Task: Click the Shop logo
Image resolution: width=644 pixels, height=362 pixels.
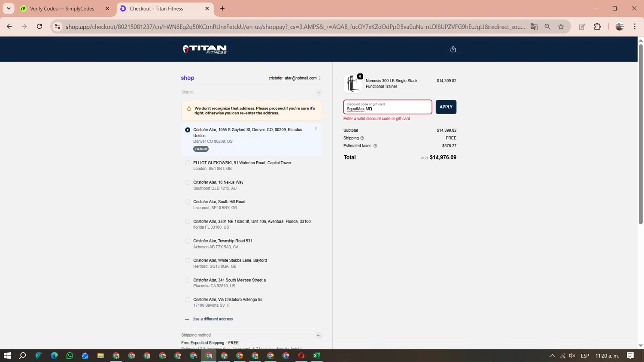Action: [188, 78]
